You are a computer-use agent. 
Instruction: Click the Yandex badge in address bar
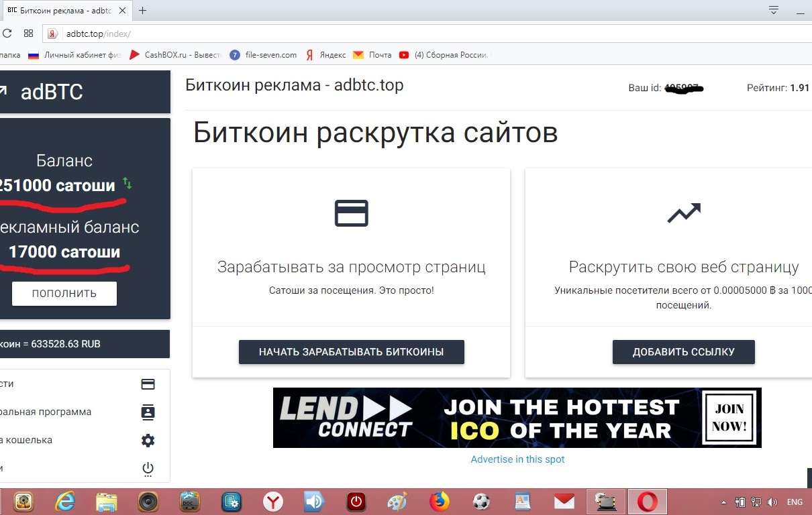pyautogui.click(x=53, y=34)
